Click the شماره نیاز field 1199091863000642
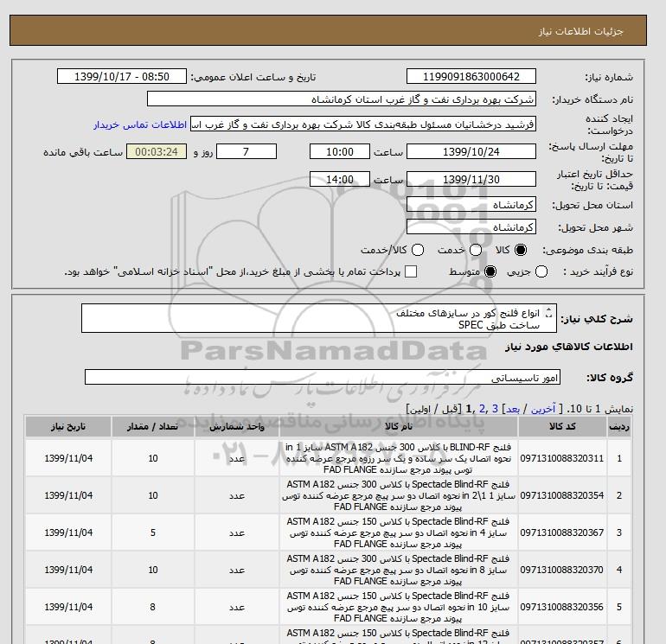 point(471,76)
